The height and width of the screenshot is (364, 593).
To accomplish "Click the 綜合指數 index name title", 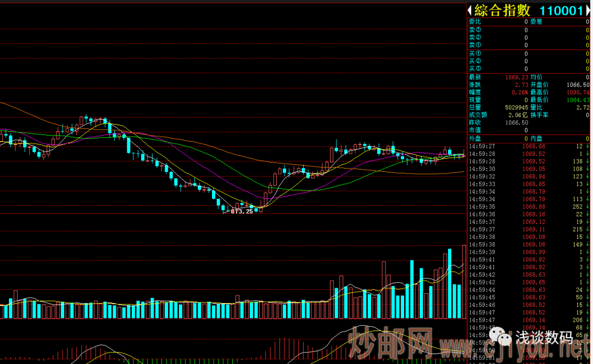I will [502, 10].
